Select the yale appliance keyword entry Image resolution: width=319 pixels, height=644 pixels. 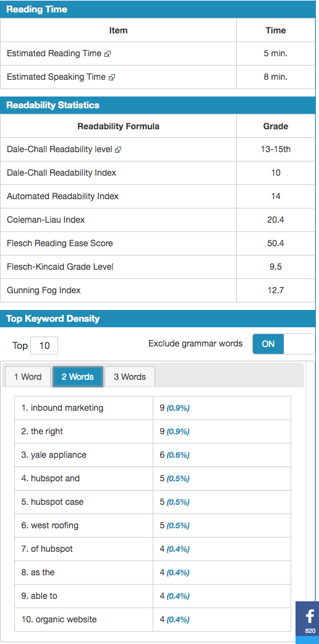pos(54,455)
